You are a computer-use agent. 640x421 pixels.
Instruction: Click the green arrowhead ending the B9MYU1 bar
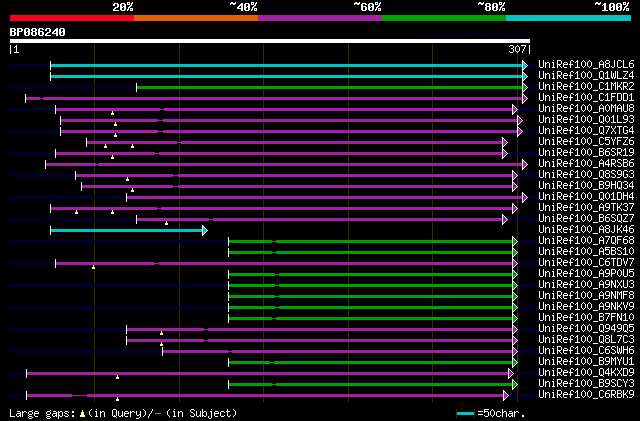[x=515, y=363]
